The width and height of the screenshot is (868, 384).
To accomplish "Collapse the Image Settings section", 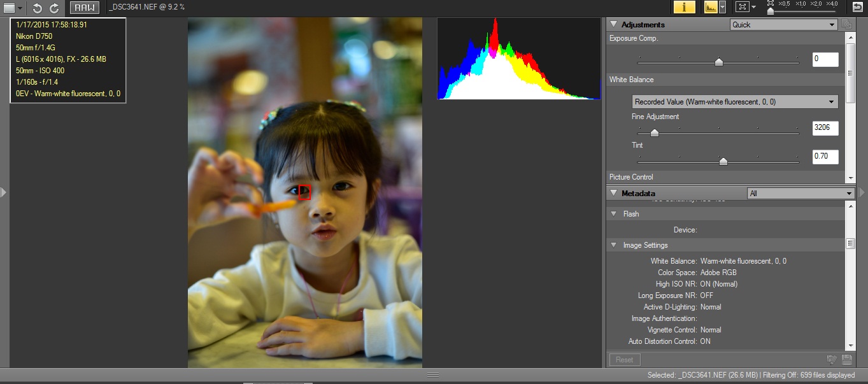I will click(x=613, y=245).
